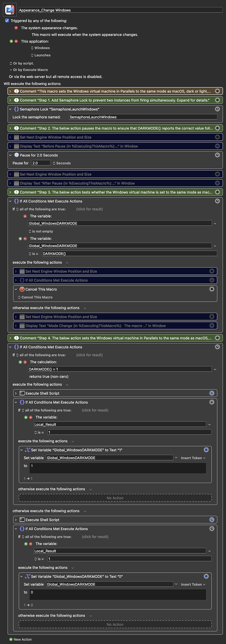This screenshot has height=644, width=226.
Task: Open the 'is =' popup beside DARKMODE()
Action: coord(33,254)
